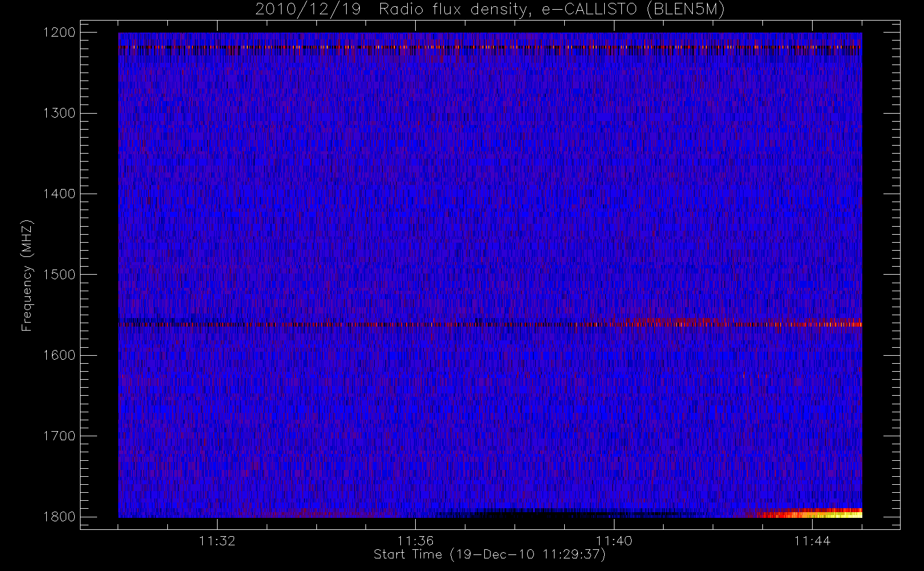Click the 11:40 time tick label
Viewport: 924px width, 571px height.
point(614,541)
